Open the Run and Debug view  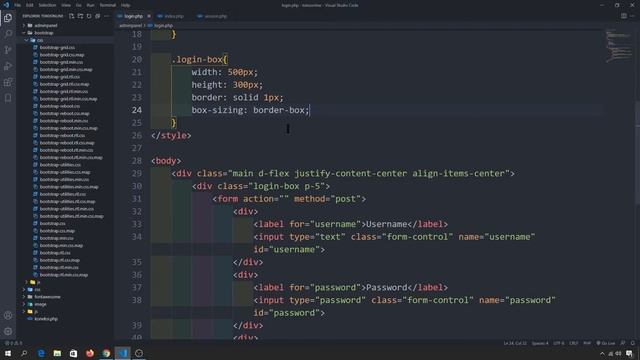(x=8, y=66)
